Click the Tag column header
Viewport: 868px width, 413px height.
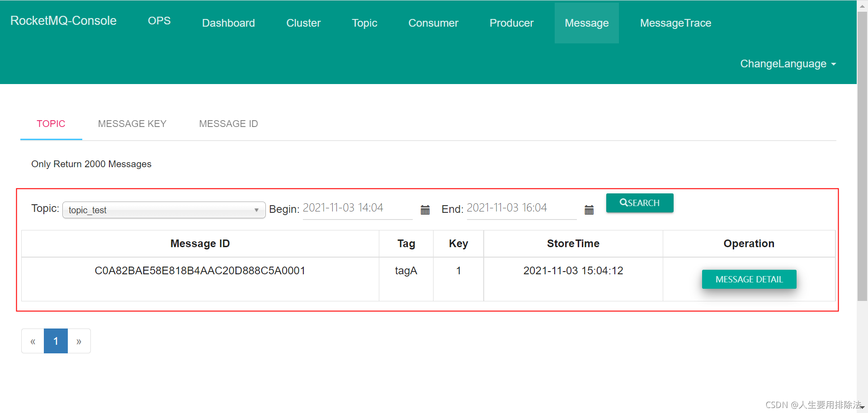pos(406,244)
